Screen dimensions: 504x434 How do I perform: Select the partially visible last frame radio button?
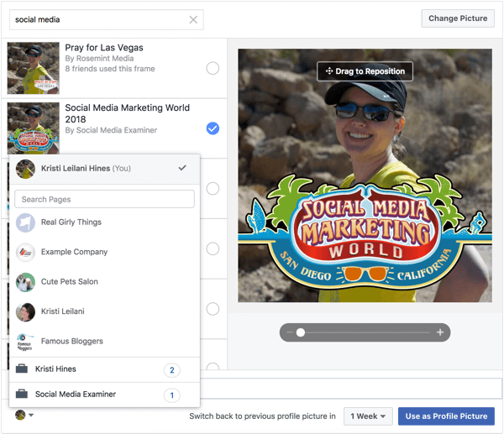coord(213,366)
